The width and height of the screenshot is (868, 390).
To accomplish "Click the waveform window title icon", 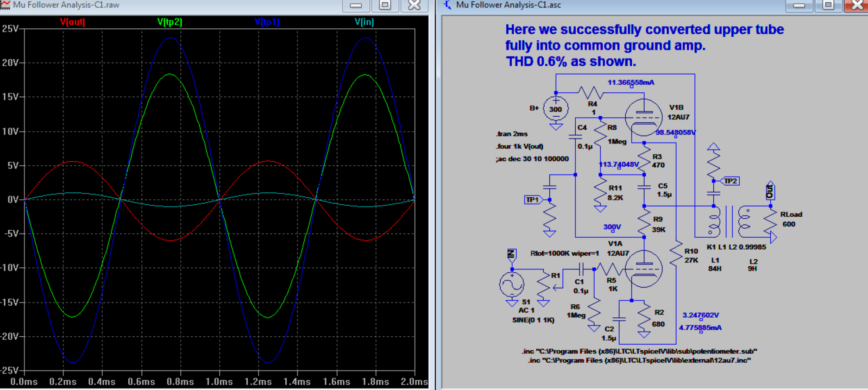I will [x=5, y=5].
